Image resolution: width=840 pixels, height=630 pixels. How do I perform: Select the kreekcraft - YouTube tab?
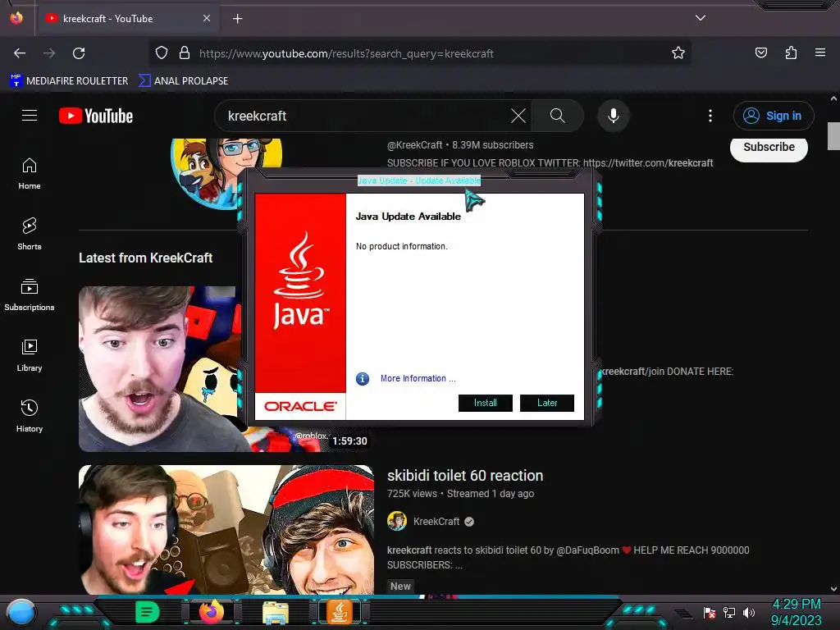[127, 18]
